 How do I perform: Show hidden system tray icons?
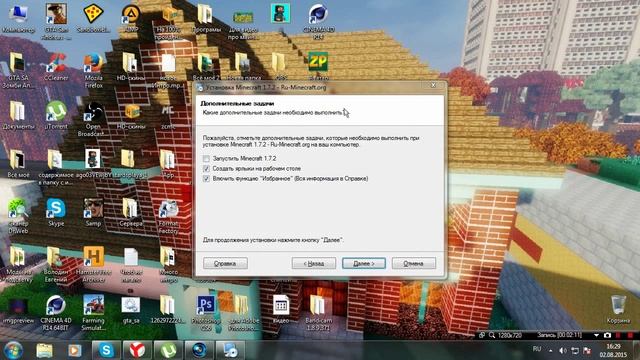(551, 351)
